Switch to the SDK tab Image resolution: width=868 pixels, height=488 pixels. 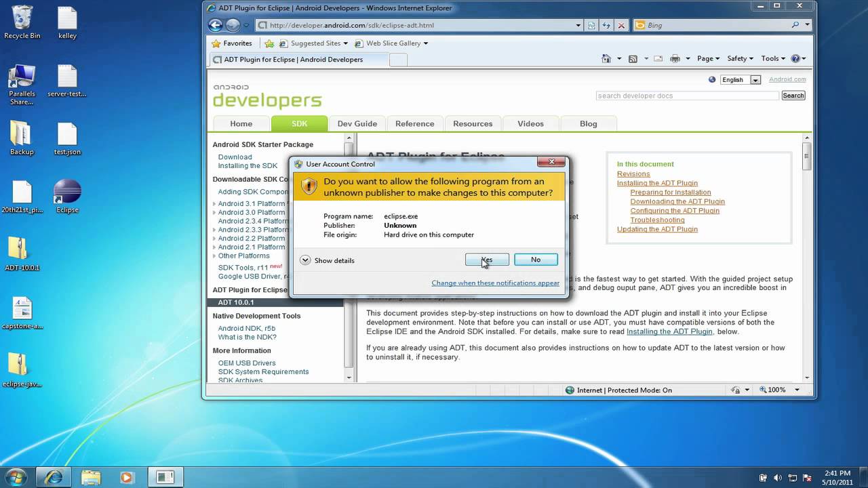(x=299, y=123)
